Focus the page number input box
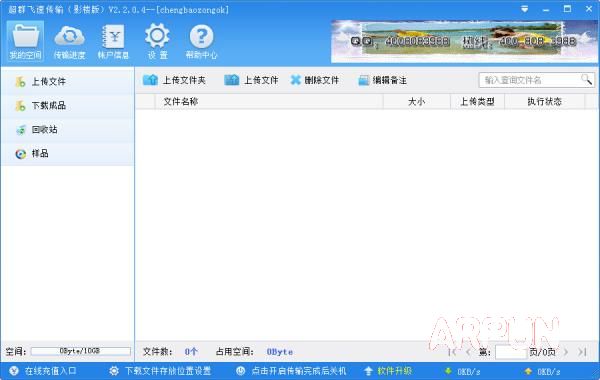The height and width of the screenshot is (380, 600). pyautogui.click(x=511, y=352)
